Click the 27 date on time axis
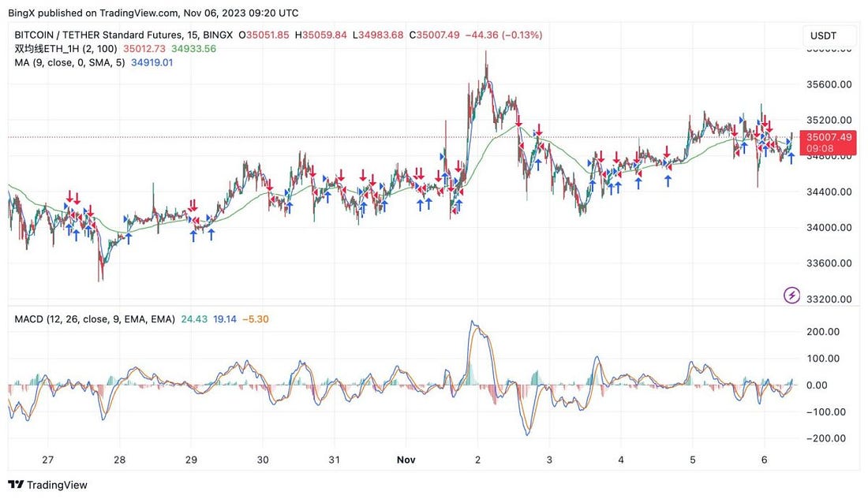Image resolution: width=868 pixels, height=499 pixels. pos(48,460)
